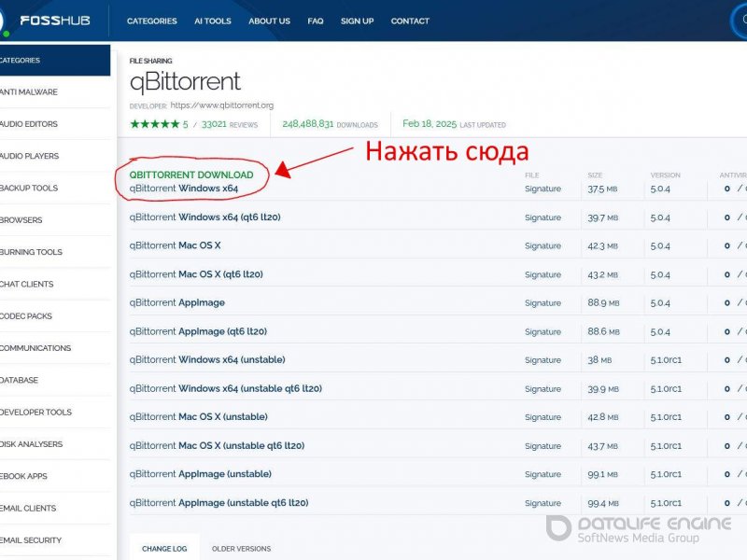Switch to the Older Versions tab
Screen dimensions: 747x560
(241, 549)
